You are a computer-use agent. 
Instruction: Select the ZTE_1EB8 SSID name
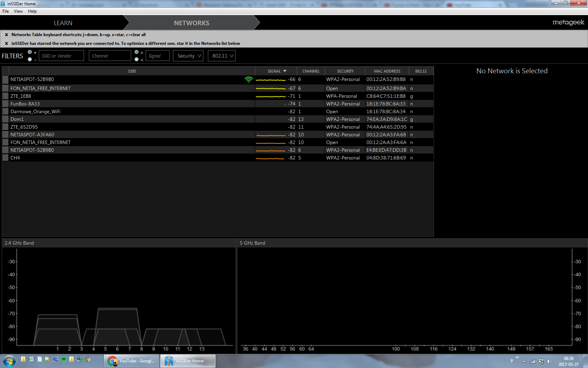pos(21,96)
